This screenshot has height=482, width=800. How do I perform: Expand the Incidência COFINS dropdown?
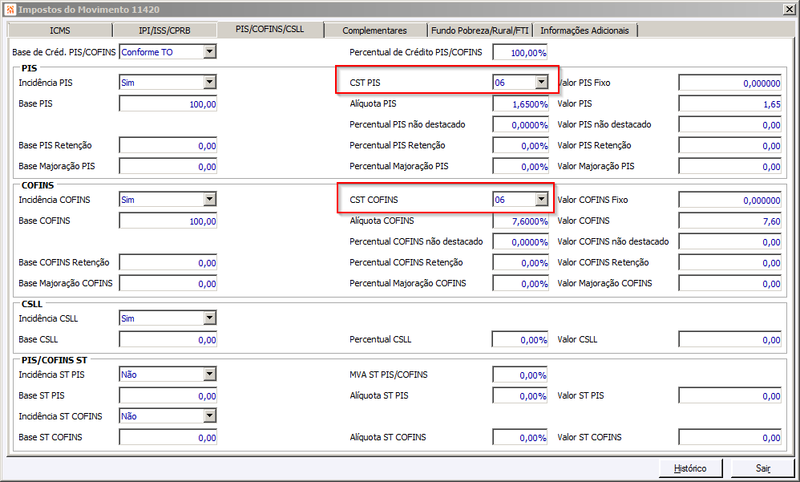click(210, 199)
